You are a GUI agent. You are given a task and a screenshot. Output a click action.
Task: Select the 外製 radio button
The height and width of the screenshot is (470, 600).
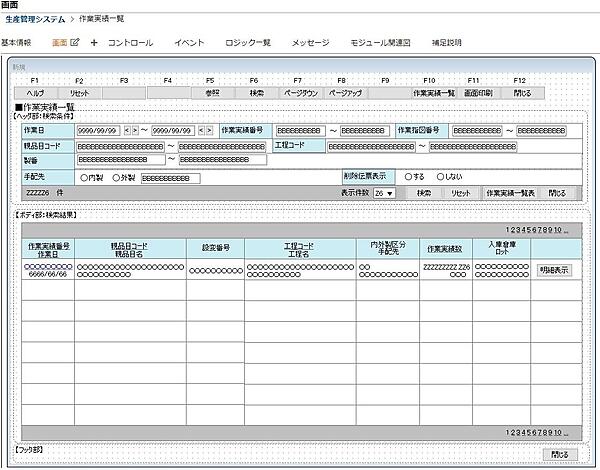118,178
